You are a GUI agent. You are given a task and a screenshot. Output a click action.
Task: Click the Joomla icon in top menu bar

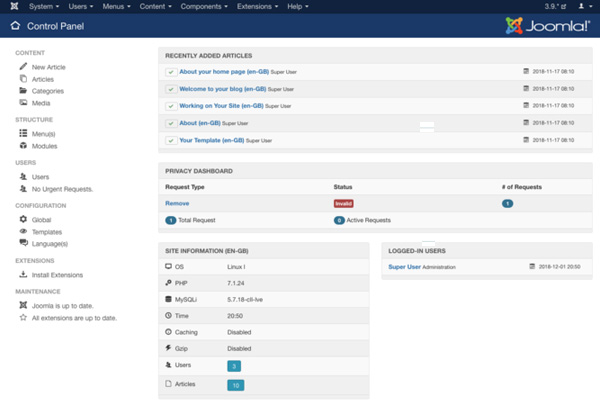point(14,6)
